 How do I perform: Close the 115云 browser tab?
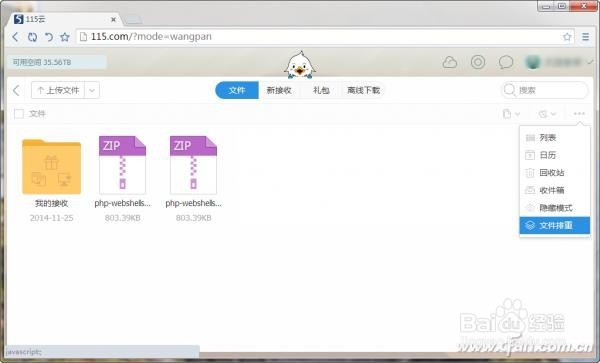(x=113, y=19)
